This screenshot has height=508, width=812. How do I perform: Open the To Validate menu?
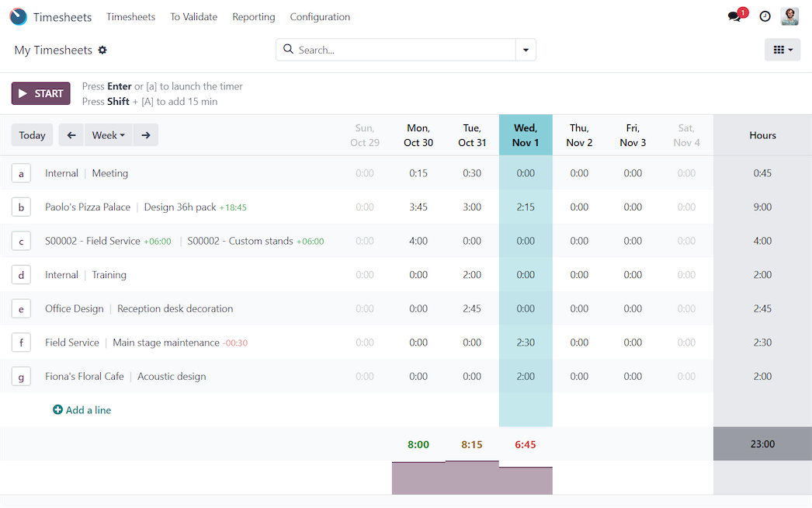pyautogui.click(x=193, y=16)
